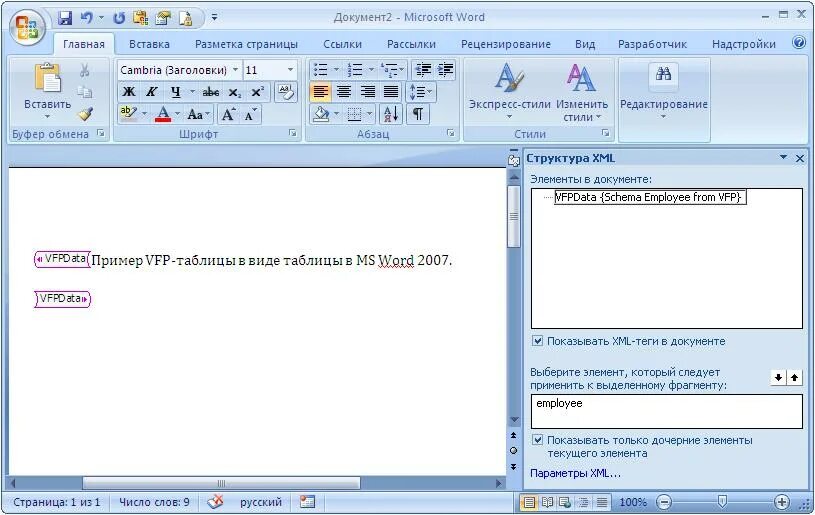Apply underline (Ч) formatting
The image size is (815, 515).
pos(176,92)
